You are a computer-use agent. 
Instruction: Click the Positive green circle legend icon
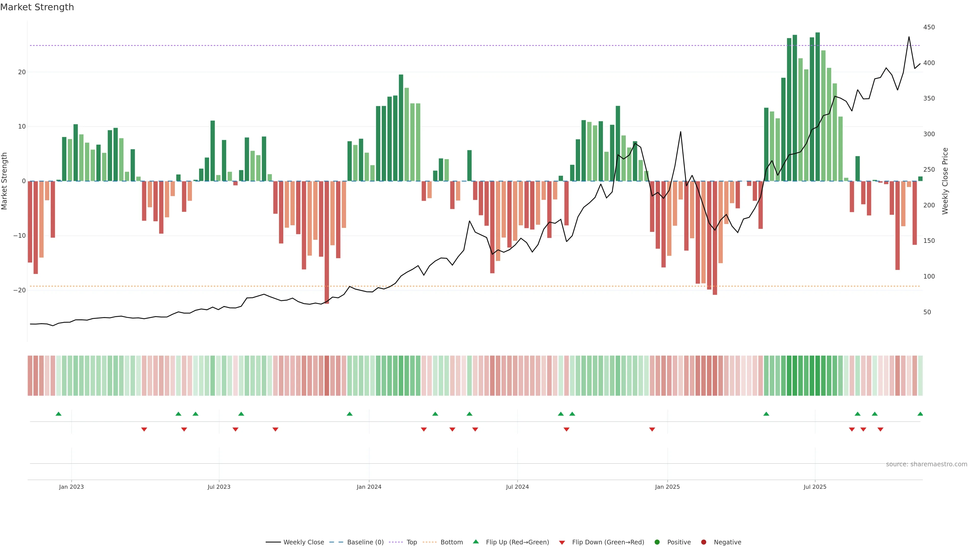[x=657, y=542]
